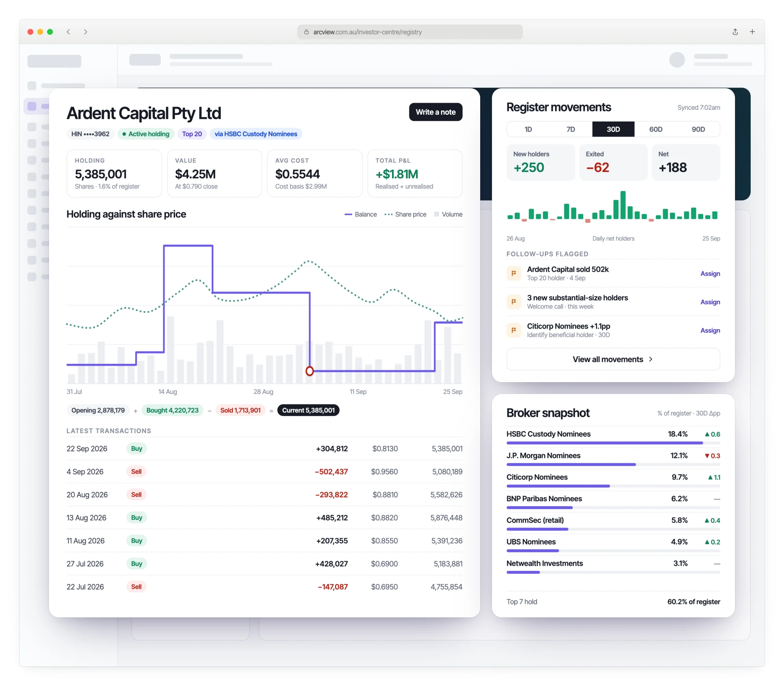Switch to the 60D period tab
The width and height of the screenshot is (784, 686).
(x=656, y=129)
